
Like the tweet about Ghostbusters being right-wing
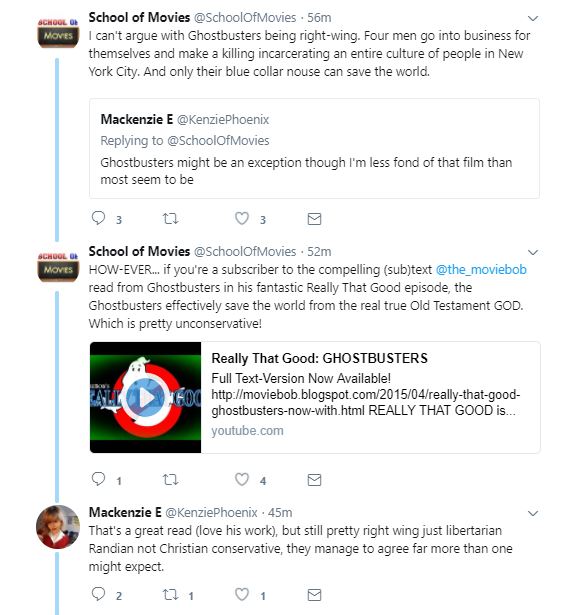242,218
